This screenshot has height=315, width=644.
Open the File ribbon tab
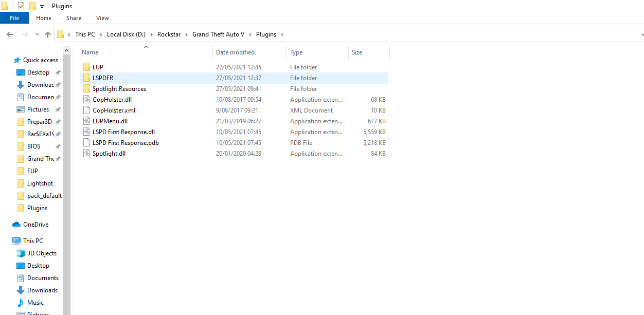click(14, 18)
